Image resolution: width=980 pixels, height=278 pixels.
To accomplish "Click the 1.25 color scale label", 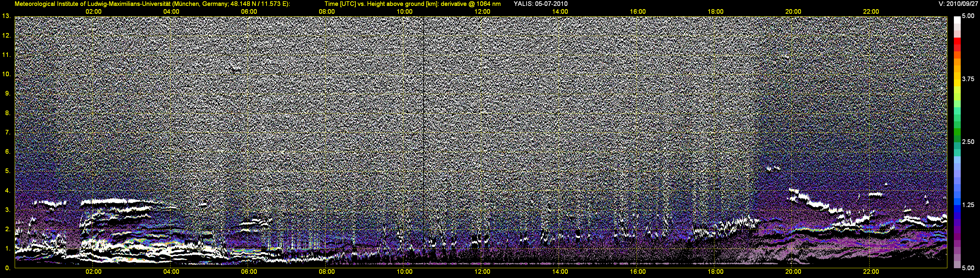I will point(968,205).
